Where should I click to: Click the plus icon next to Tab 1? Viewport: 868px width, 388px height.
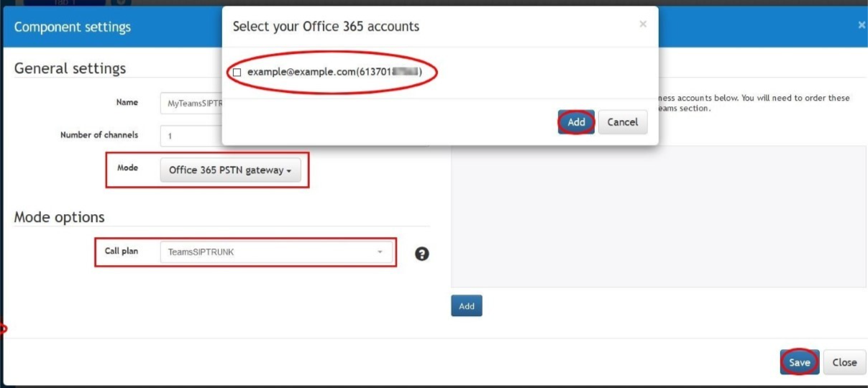tap(121, 3)
